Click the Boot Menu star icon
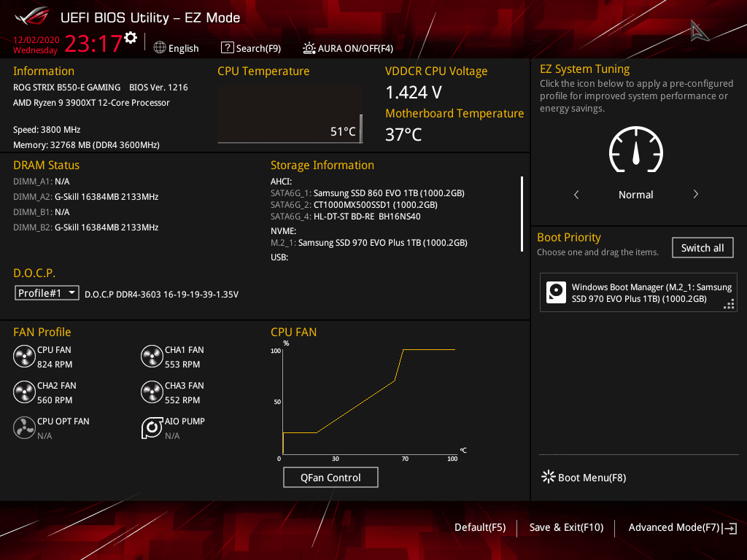The width and height of the screenshot is (747, 560). pyautogui.click(x=549, y=477)
